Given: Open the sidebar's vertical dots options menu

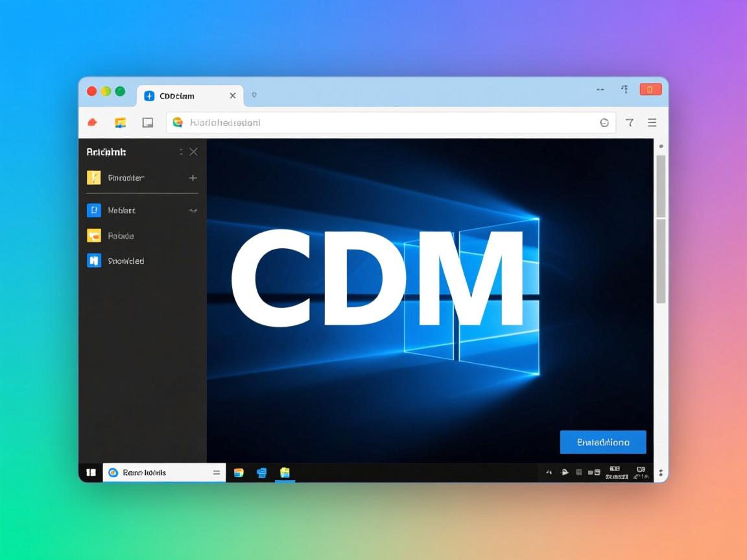Looking at the screenshot, I should click(x=181, y=152).
